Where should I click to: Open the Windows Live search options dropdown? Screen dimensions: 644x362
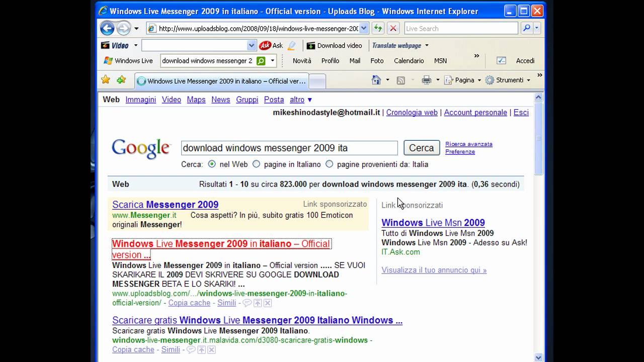click(273, 61)
